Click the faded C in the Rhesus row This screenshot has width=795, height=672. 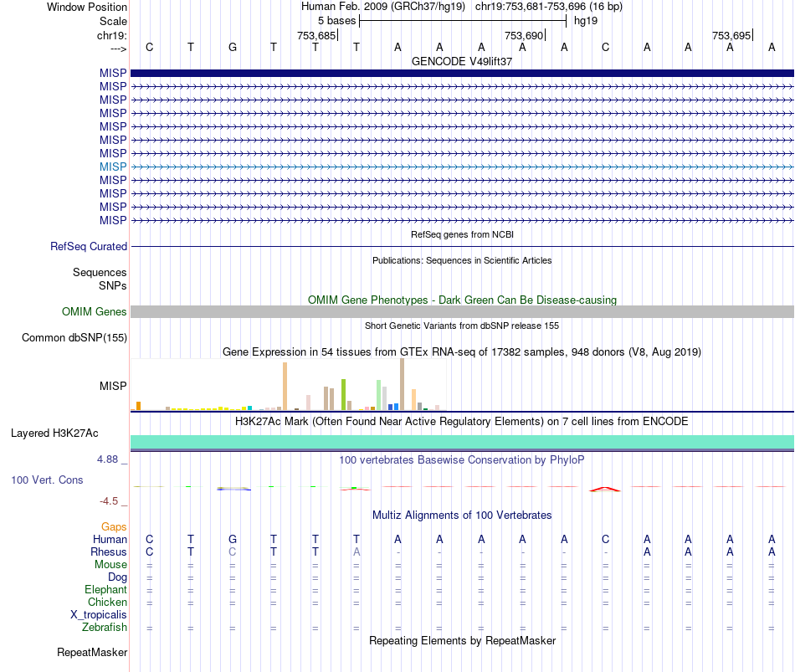pos(232,551)
